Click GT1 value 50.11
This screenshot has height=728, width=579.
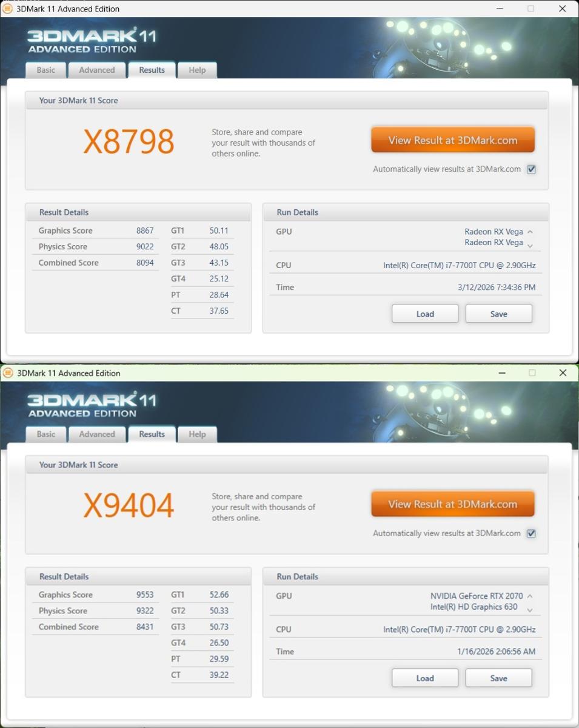[x=219, y=231]
